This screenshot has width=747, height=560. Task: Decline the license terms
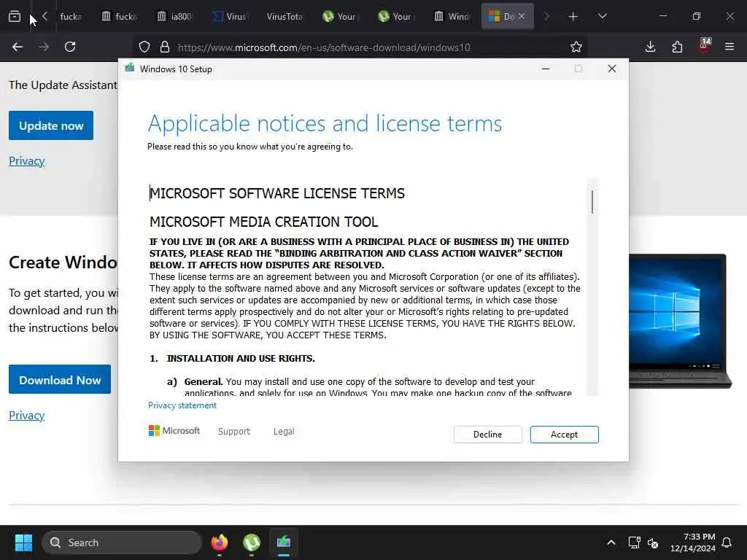click(487, 435)
